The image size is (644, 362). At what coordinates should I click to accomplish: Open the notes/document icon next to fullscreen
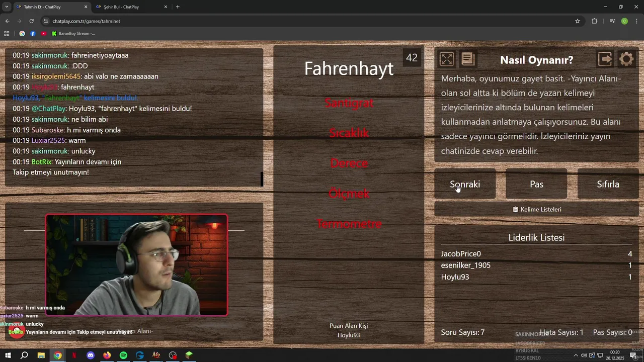pos(468,59)
